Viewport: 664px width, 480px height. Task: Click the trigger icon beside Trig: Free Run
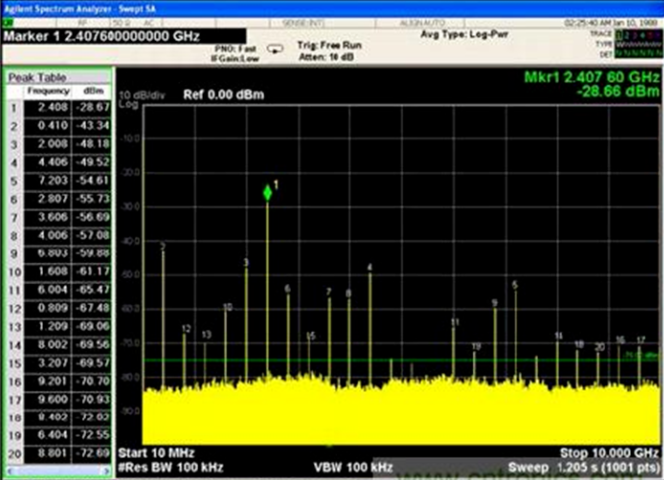tap(276, 48)
